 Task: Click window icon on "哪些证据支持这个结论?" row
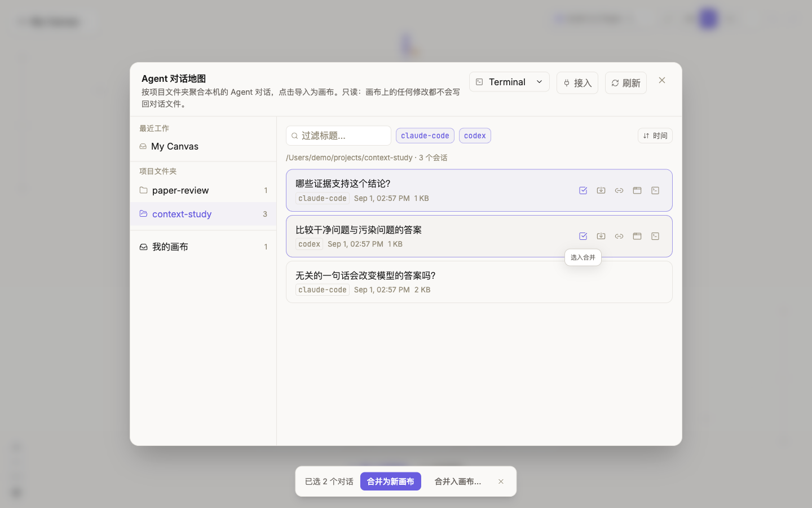(x=637, y=191)
